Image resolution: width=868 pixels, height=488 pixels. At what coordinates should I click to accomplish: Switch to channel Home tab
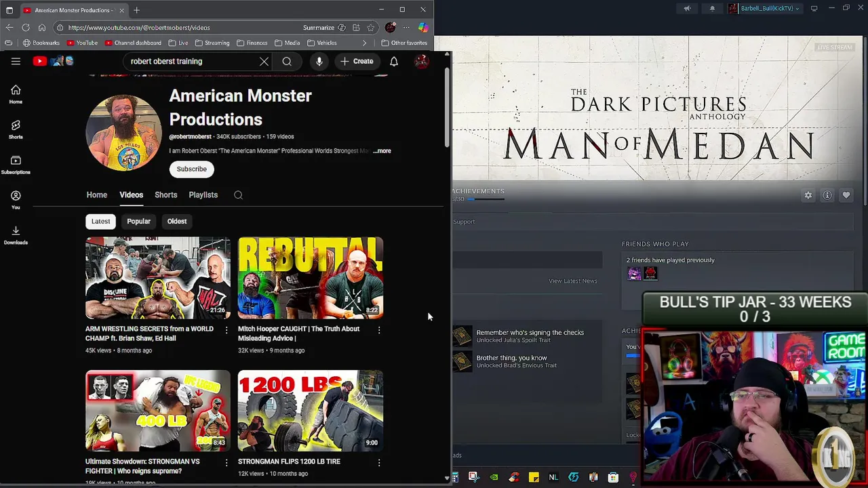[x=97, y=195]
